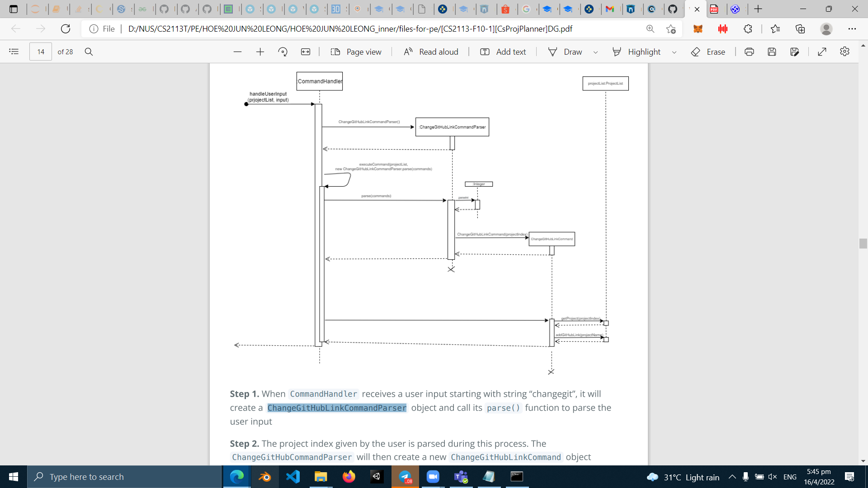Image resolution: width=868 pixels, height=488 pixels.
Task: Click the PDF search magnifier icon
Action: 89,52
